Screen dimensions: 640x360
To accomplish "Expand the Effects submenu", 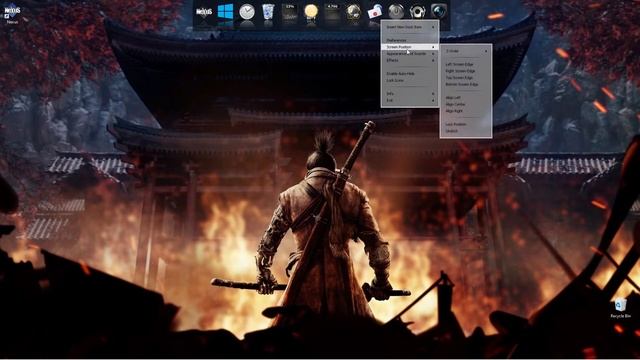I will point(410,60).
